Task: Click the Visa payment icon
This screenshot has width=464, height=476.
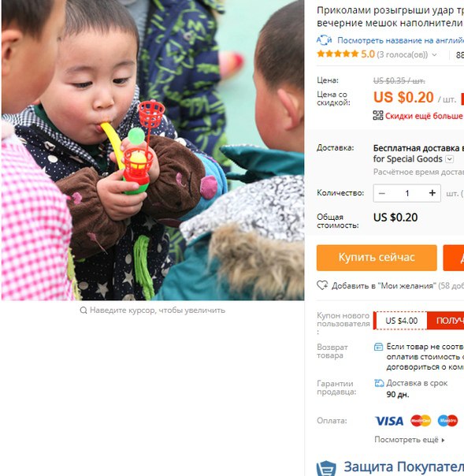Action: click(389, 421)
